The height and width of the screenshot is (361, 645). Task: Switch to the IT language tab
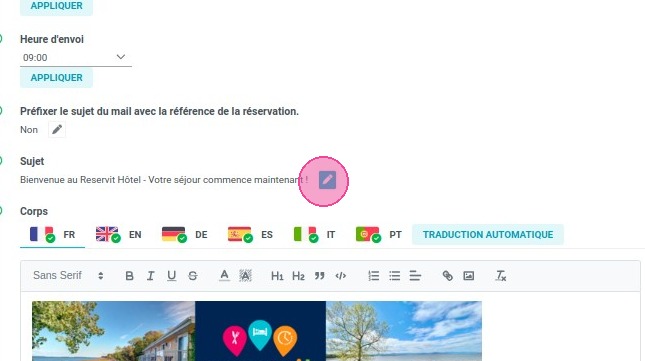pyautogui.click(x=314, y=235)
